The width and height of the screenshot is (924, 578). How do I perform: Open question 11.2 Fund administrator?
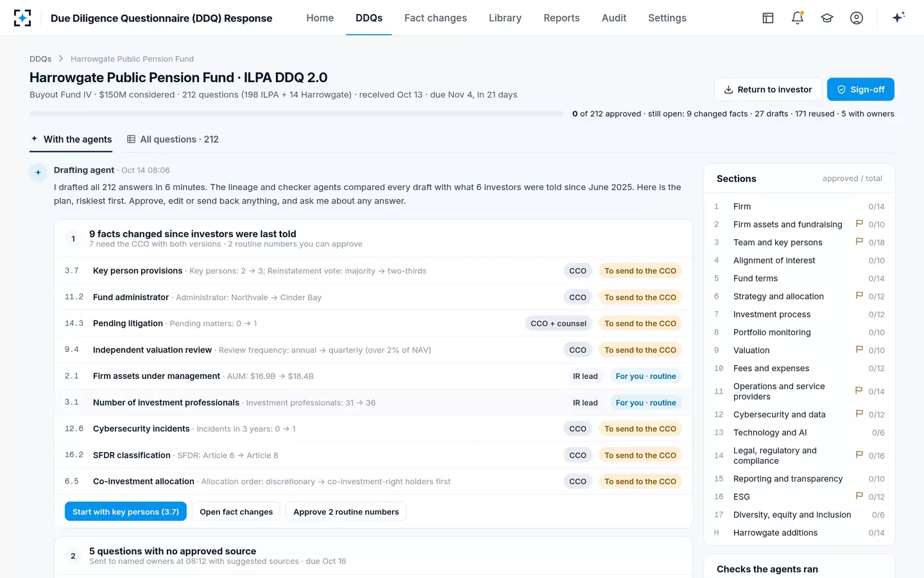(373, 297)
